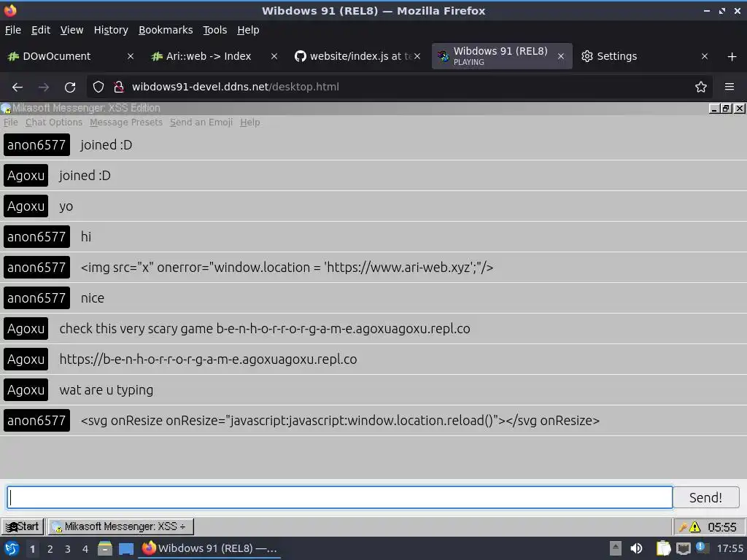
Task: Click the 'nice' message from anon6577
Action: [x=93, y=298]
